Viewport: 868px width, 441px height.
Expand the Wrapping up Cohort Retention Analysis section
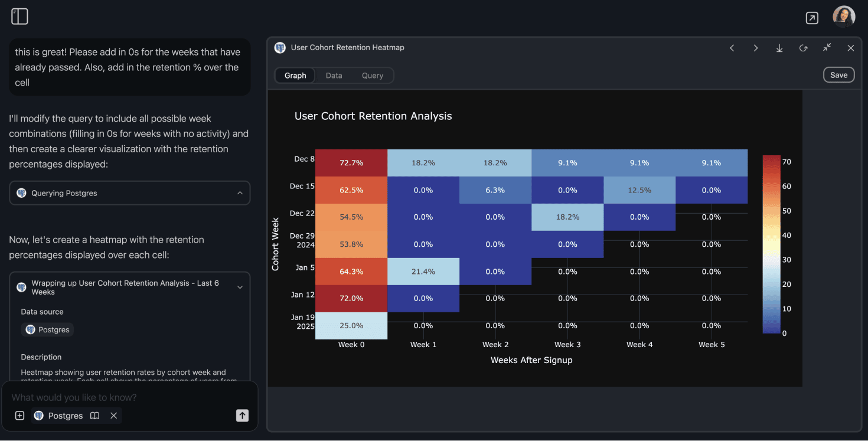point(240,286)
